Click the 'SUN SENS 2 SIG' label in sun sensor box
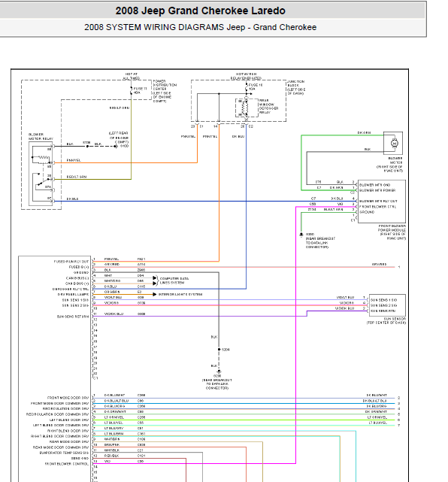Image resolution: width=448 pixels, height=482 pixels. 383,305
